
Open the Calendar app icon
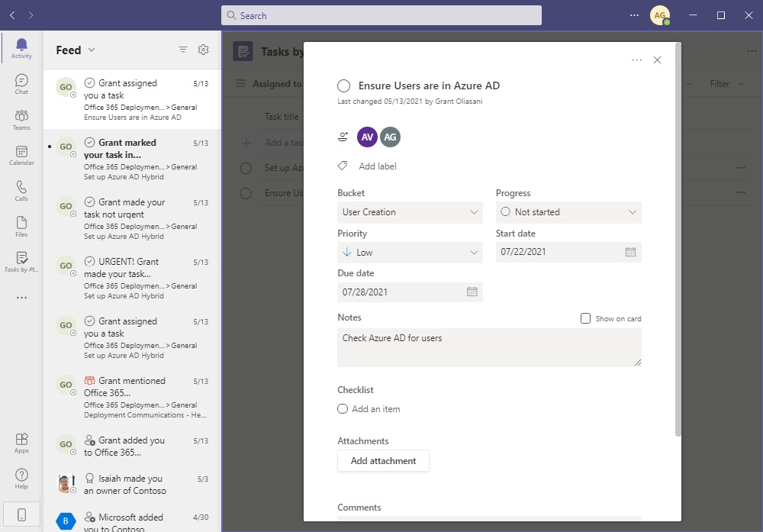(x=21, y=155)
